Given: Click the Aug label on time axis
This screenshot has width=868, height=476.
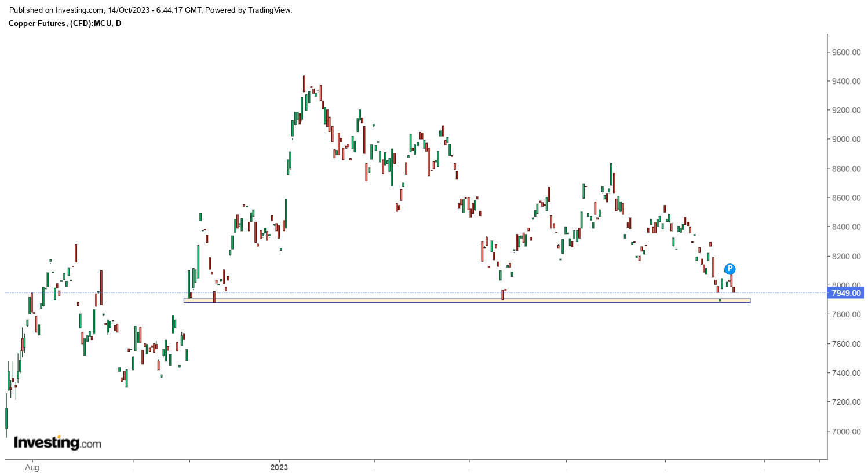Looking at the screenshot, I should 32,467.
